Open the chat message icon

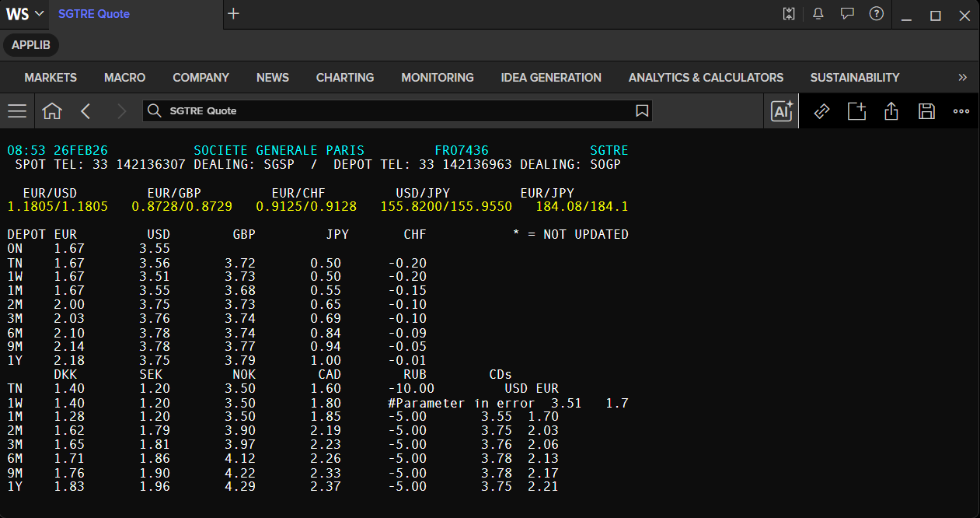point(848,14)
